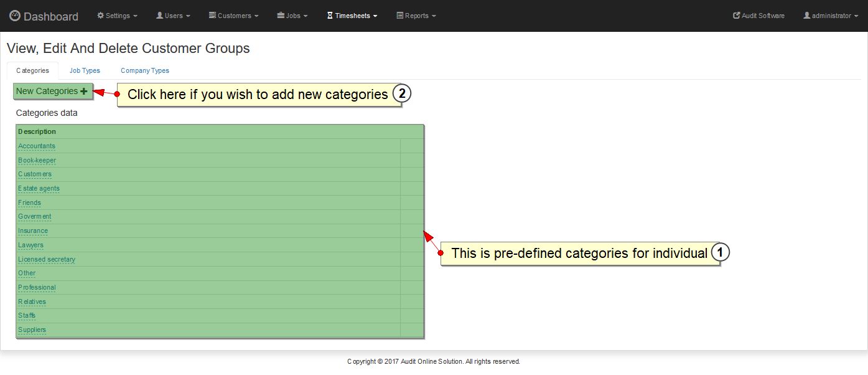The image size is (868, 375).
Task: Select the Licensed secretary category
Action: pos(47,259)
